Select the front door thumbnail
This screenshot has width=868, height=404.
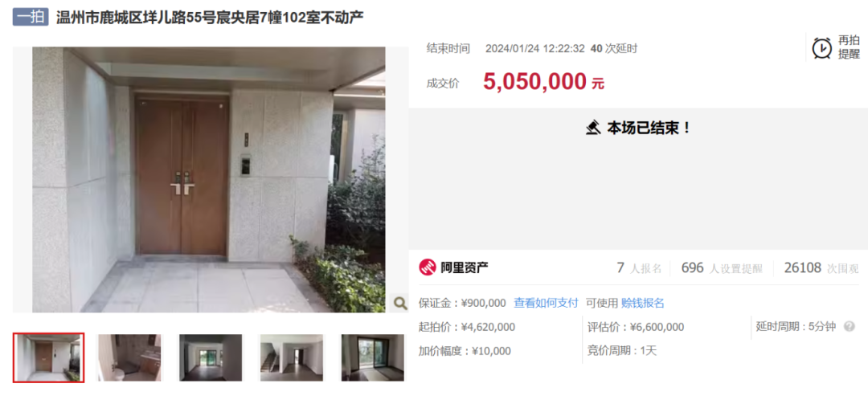49,357
